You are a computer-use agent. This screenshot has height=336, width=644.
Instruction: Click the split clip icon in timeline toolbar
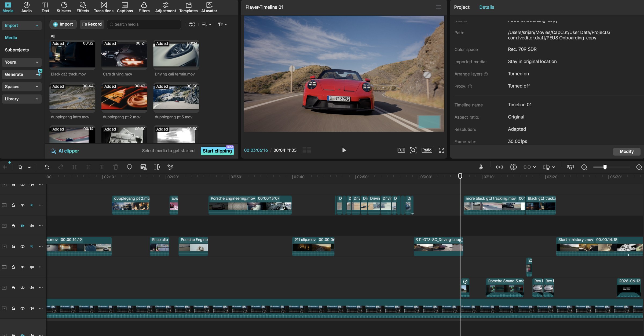(74, 167)
